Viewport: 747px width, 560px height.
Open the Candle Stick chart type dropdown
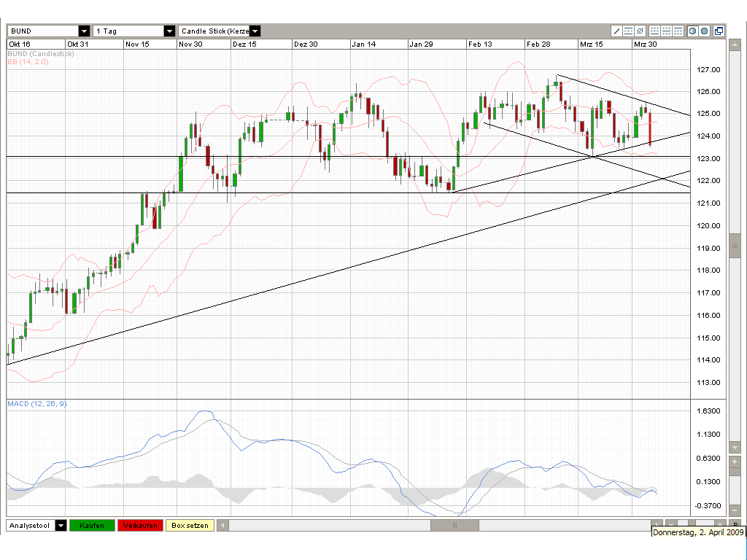click(255, 31)
